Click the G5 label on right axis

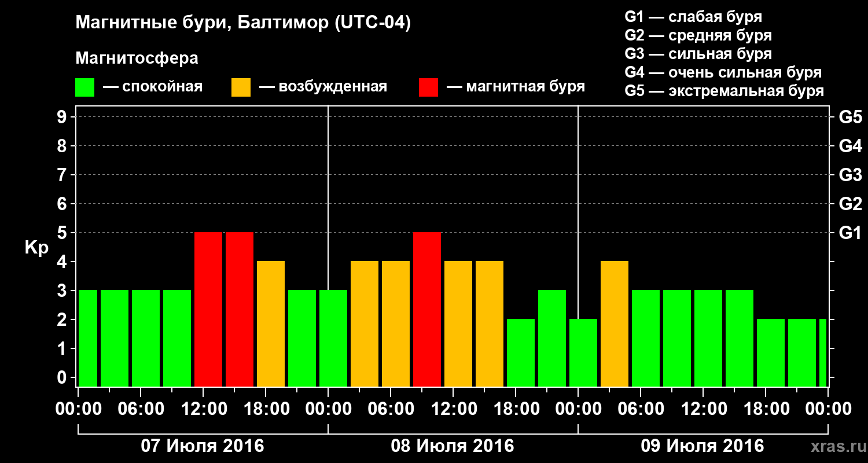tap(850, 117)
